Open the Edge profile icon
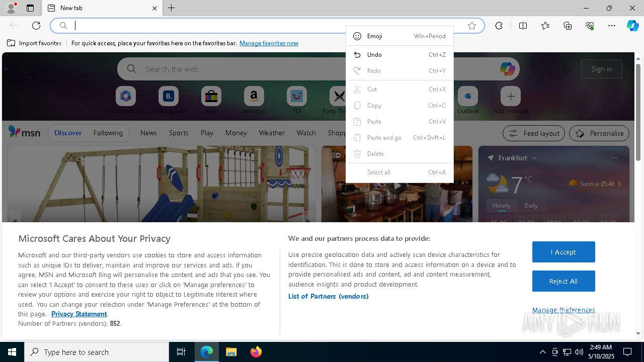Image resolution: width=644 pixels, height=362 pixels. point(11,8)
